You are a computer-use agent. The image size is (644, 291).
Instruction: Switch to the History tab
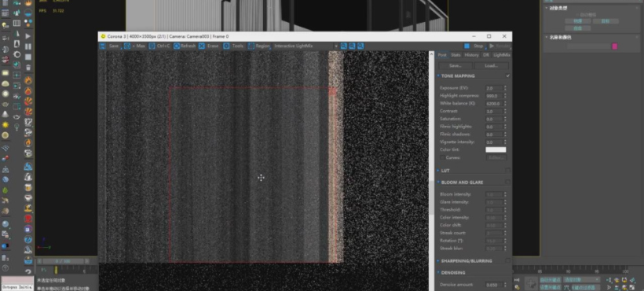tap(471, 55)
